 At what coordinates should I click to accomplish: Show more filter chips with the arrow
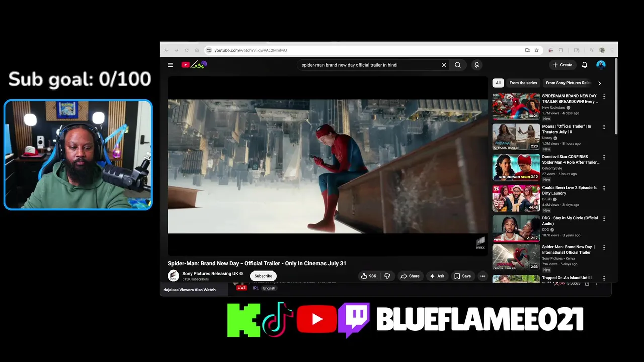click(x=599, y=83)
